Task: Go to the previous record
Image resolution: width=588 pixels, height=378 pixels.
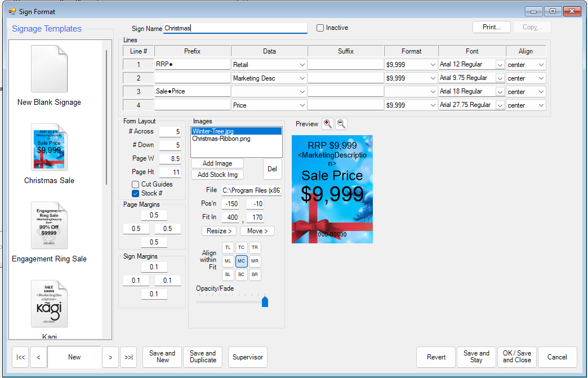Action: [38, 357]
